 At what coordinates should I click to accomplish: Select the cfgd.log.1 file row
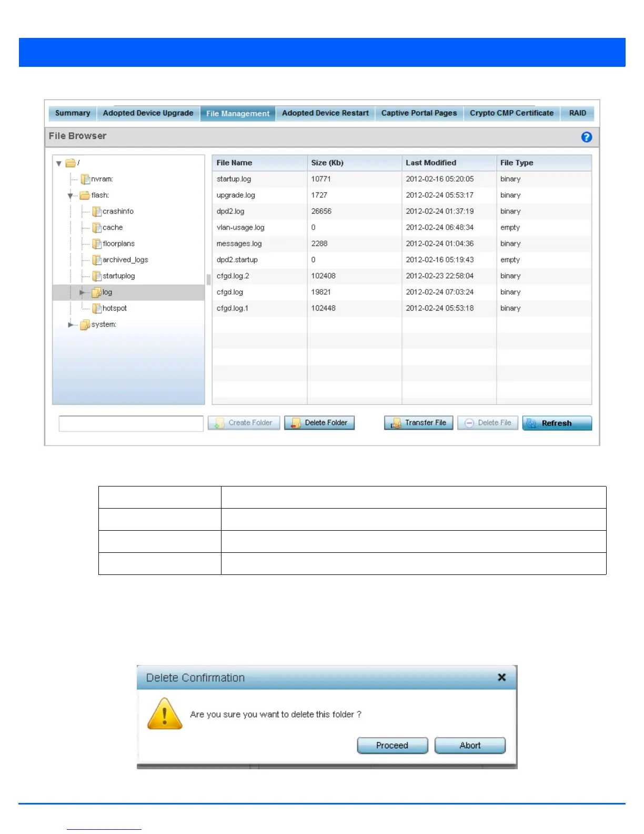point(402,309)
